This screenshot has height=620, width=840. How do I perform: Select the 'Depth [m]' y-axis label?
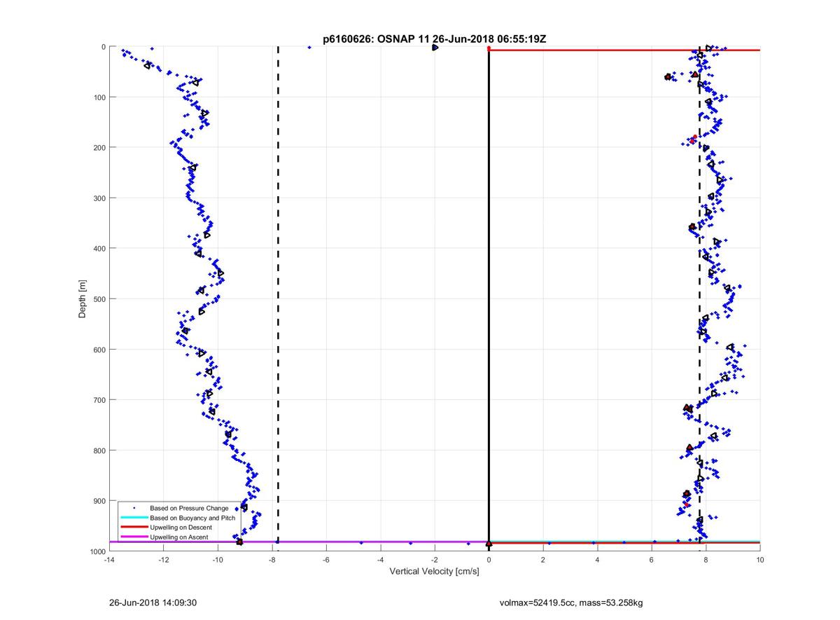click(83, 299)
